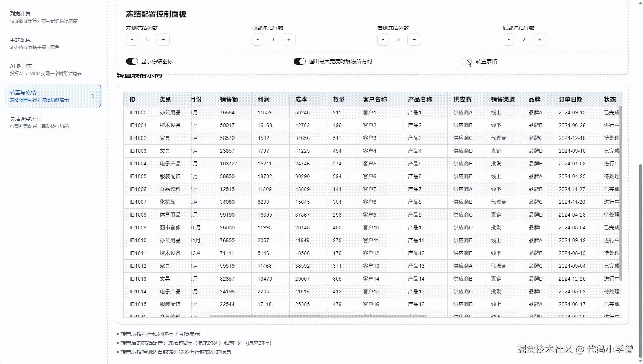Click the 类别 column header
The width and height of the screenshot is (643, 364).
pos(172,99)
